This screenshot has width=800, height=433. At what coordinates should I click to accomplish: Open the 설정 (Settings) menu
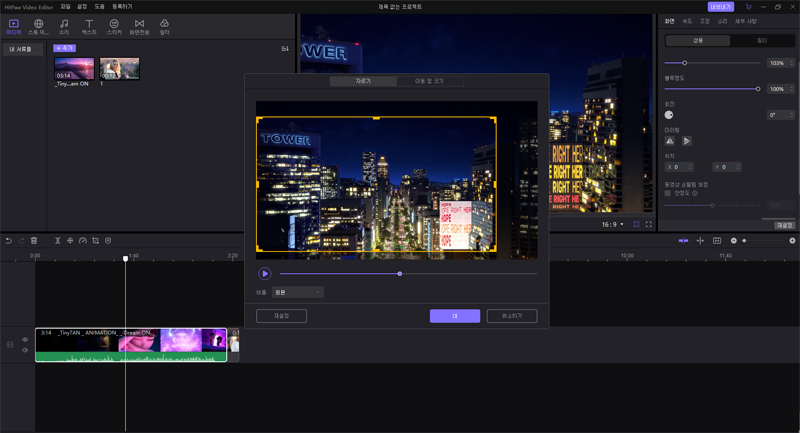click(x=82, y=7)
